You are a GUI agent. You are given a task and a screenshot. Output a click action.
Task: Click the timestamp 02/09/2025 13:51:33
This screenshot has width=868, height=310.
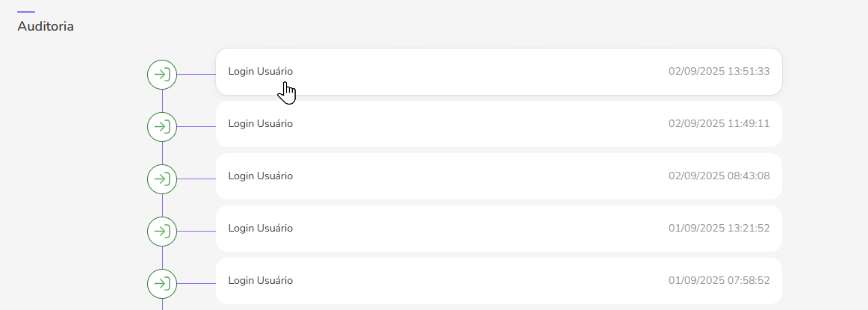pos(719,71)
